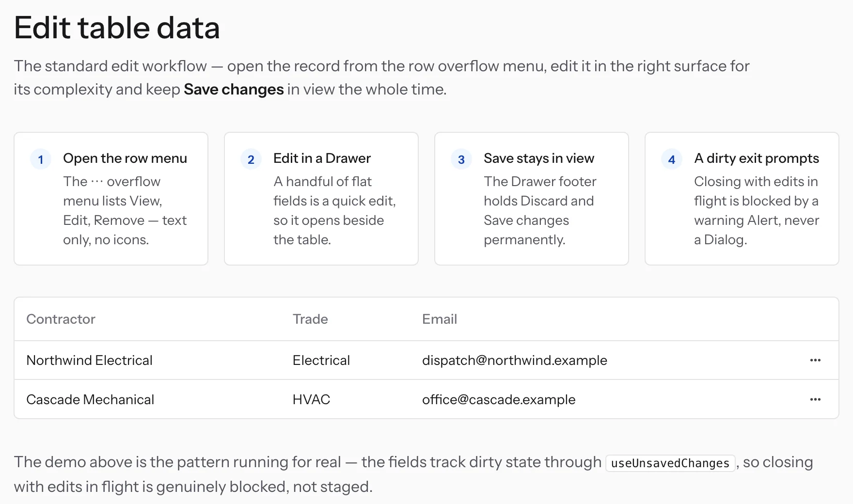Viewport: 853px width, 504px height.
Task: Open overflow menu for Northwind Electrical row
Action: tap(815, 360)
